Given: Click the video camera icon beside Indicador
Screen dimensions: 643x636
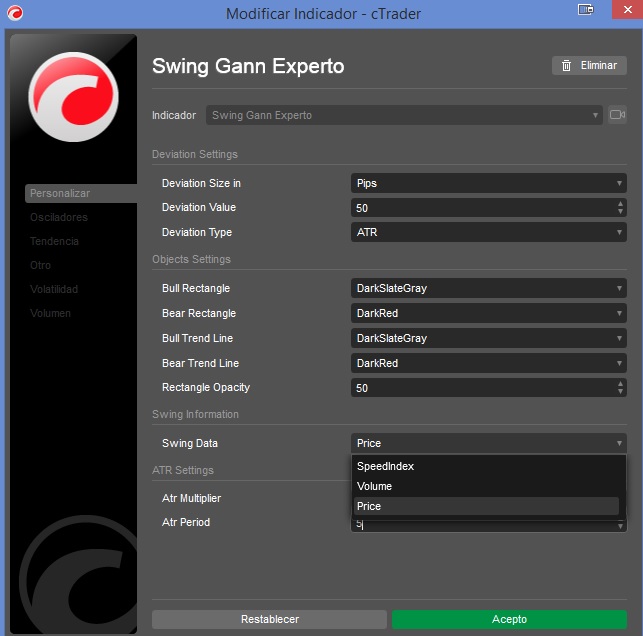Looking at the screenshot, I should [x=617, y=115].
